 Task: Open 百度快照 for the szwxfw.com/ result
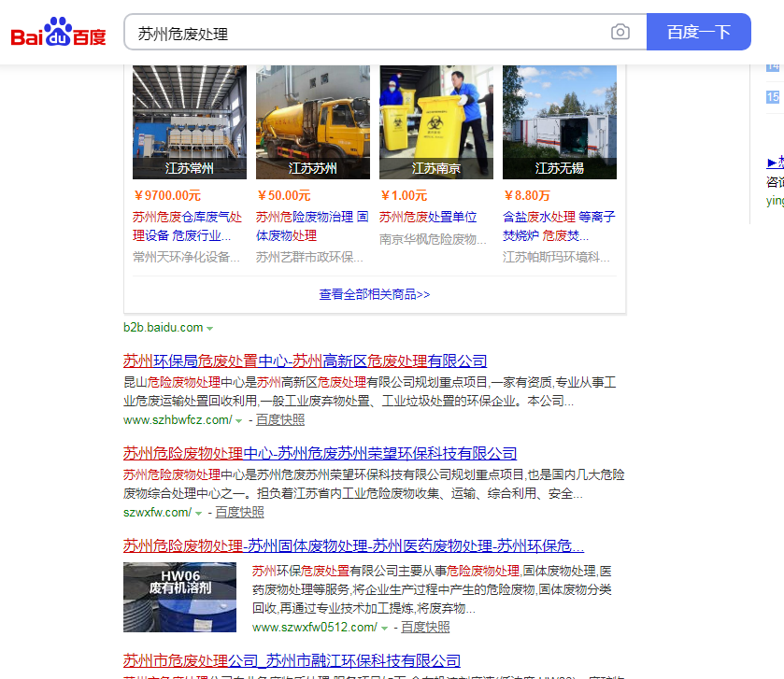pyautogui.click(x=240, y=513)
